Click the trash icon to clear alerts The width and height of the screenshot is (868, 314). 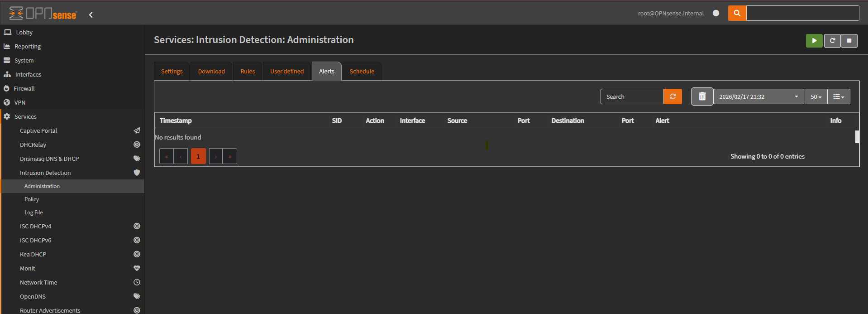pos(702,97)
